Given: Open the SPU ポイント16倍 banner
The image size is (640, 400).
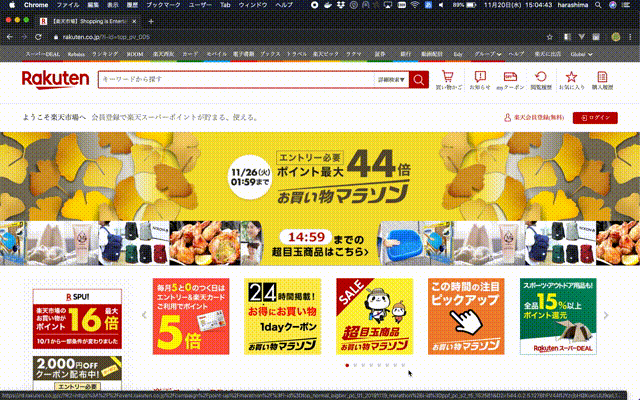Looking at the screenshot, I should tap(77, 319).
